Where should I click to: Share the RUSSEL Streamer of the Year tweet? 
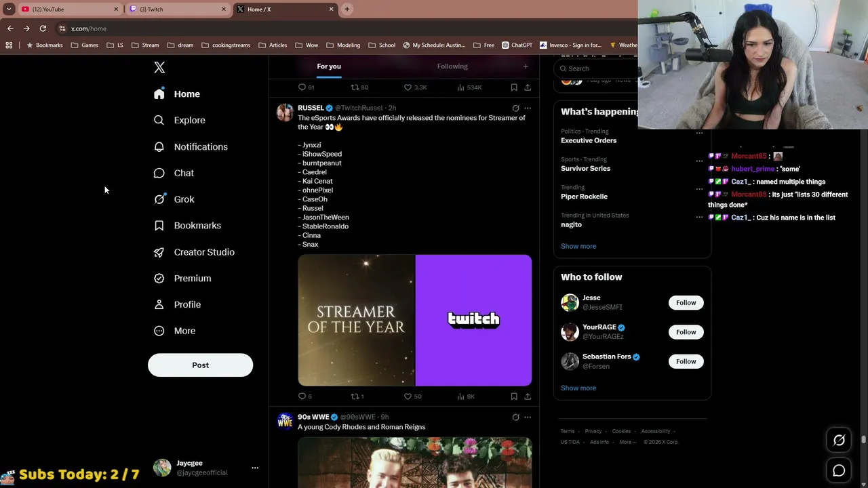(x=528, y=396)
